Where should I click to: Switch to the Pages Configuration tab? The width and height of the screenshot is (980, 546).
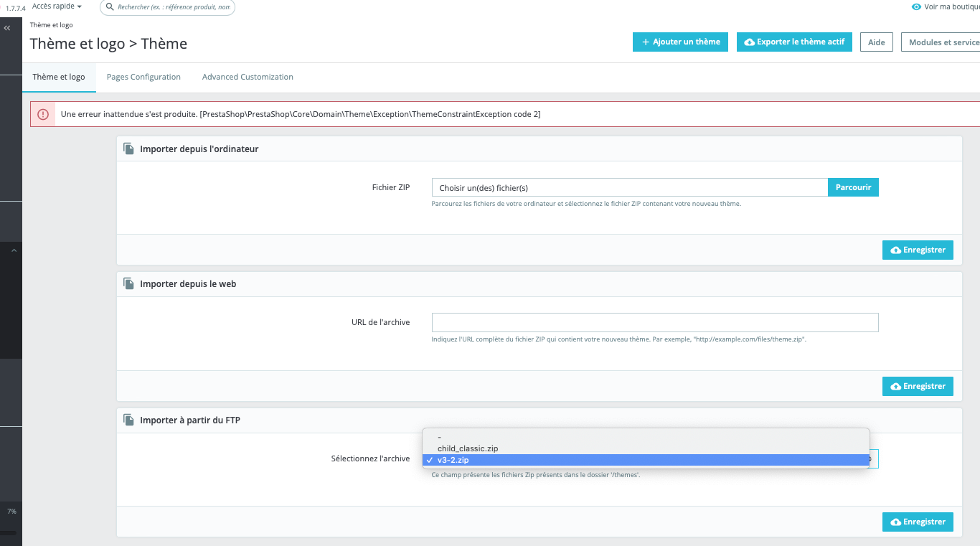click(x=143, y=77)
